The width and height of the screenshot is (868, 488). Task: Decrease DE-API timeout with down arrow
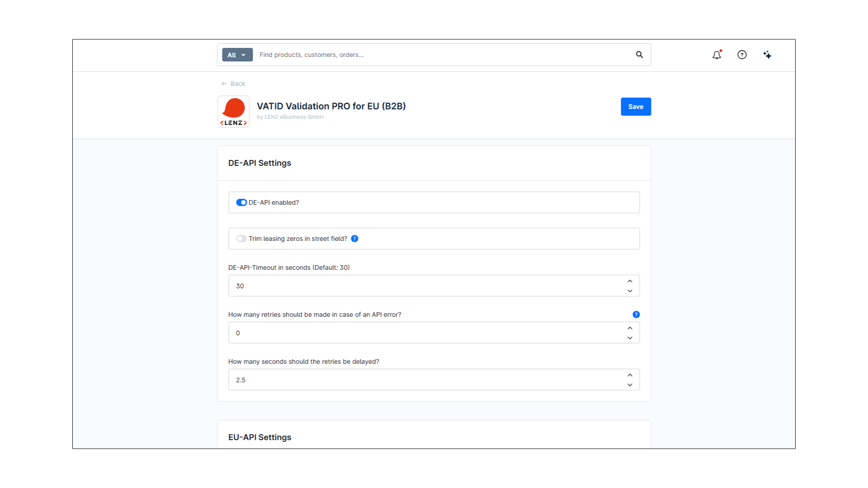pos(630,291)
